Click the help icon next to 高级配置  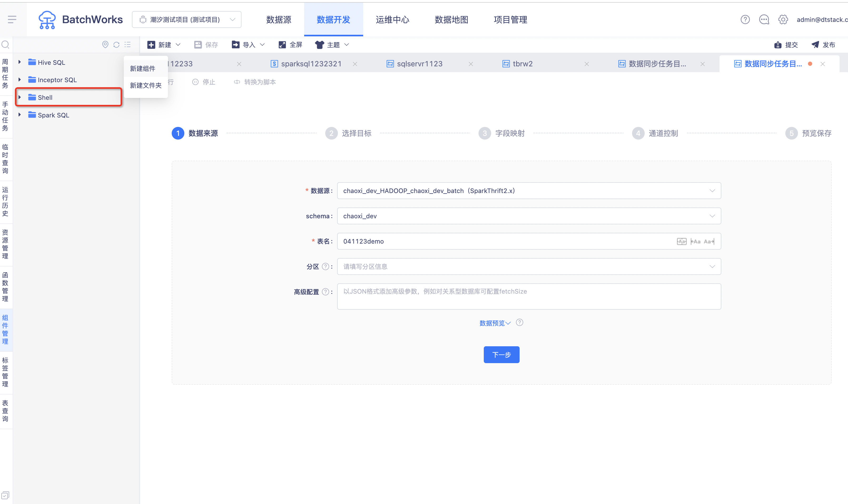click(x=325, y=292)
